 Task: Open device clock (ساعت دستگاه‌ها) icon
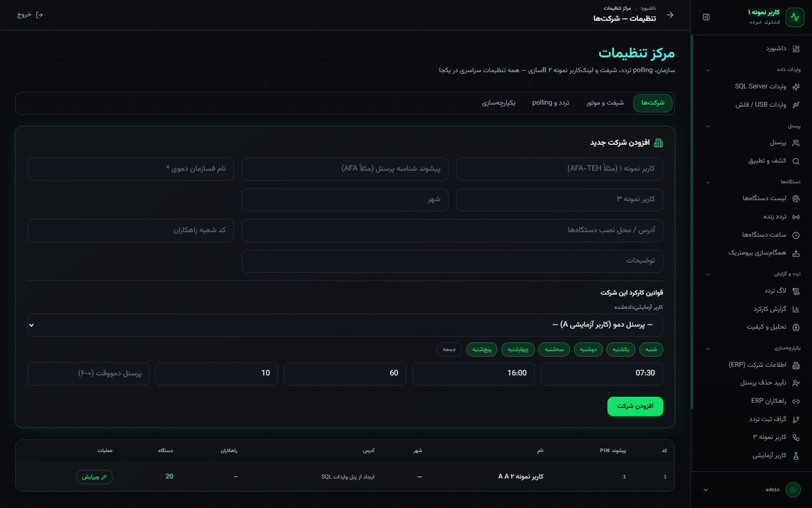796,235
